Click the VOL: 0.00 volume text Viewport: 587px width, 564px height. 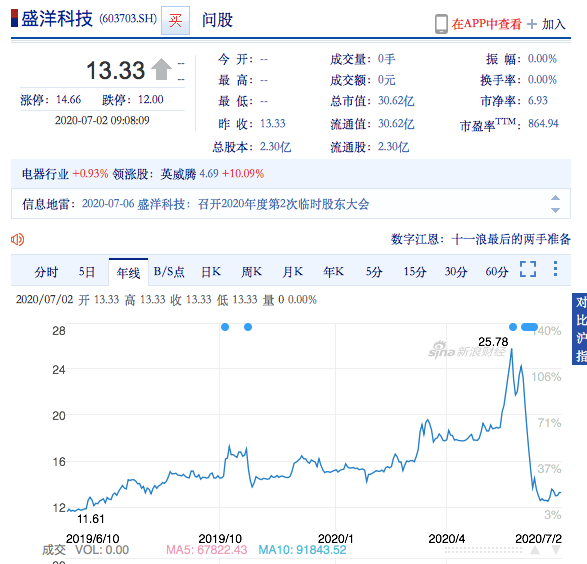tap(102, 550)
